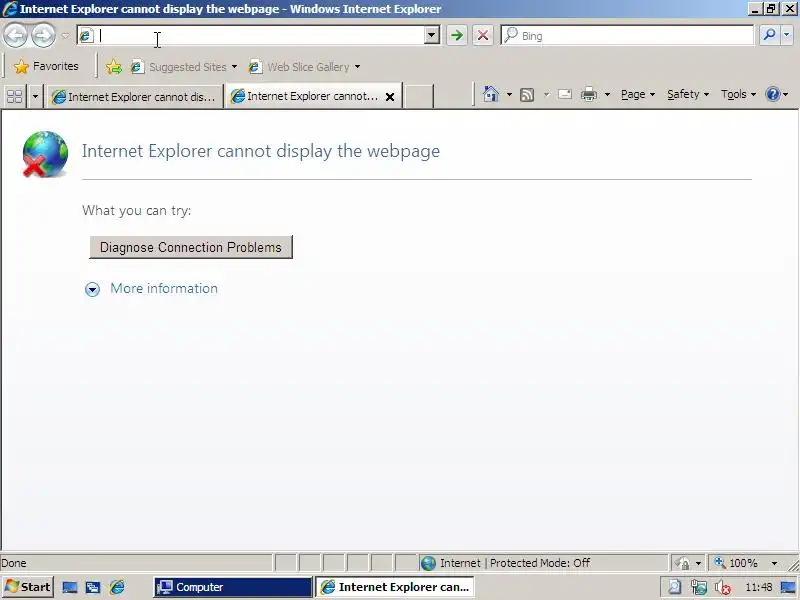Open the Safety menu
Viewport: 800px width, 600px height.
[x=688, y=94]
